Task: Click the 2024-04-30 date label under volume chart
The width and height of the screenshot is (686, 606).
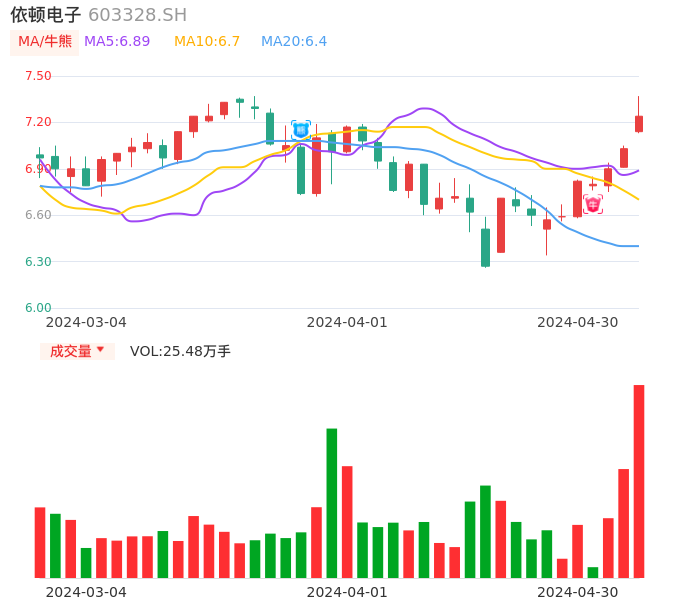Action: pos(578,591)
